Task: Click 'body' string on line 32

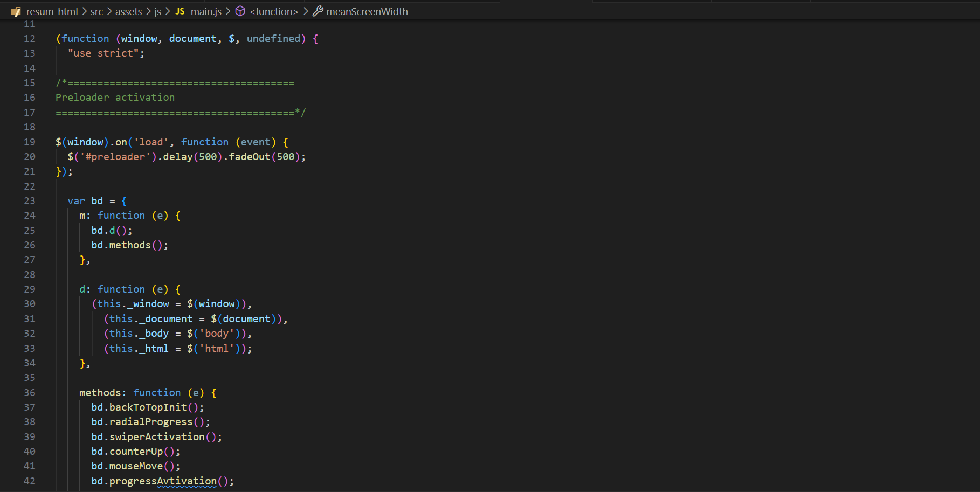Action: tap(217, 334)
